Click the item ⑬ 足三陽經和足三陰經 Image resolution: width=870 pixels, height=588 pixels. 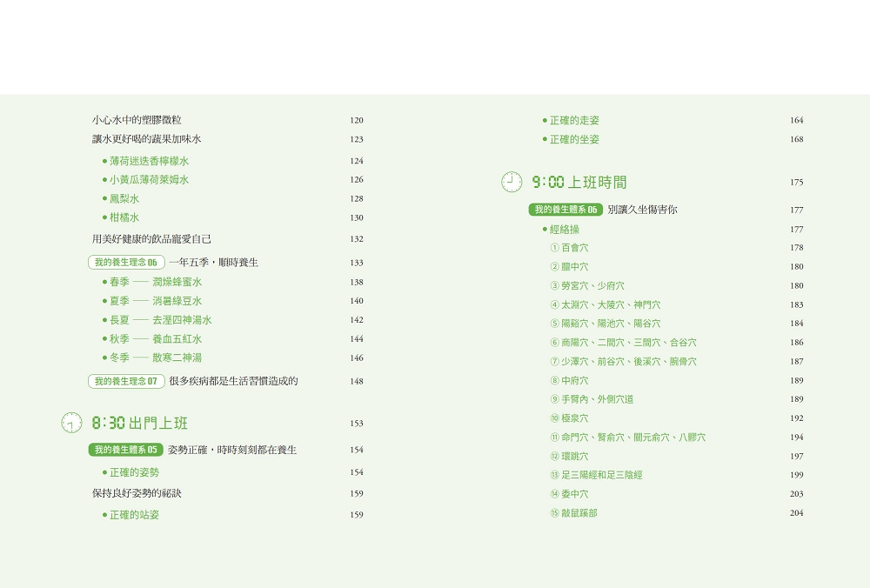(597, 476)
